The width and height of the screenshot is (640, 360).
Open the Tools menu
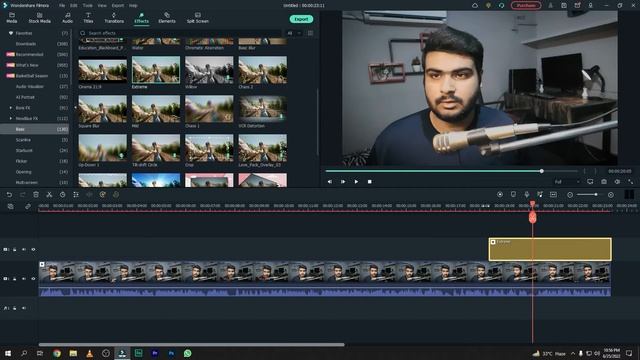[87, 6]
